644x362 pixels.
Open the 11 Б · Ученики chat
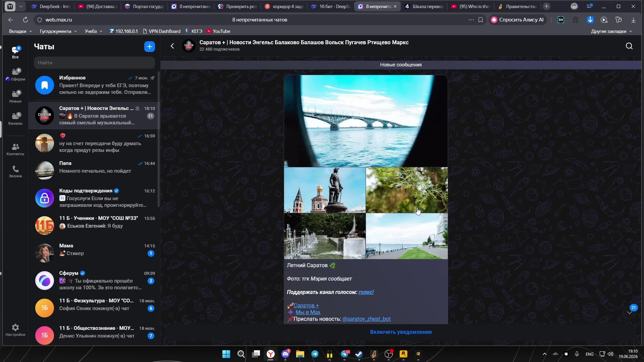(94, 226)
